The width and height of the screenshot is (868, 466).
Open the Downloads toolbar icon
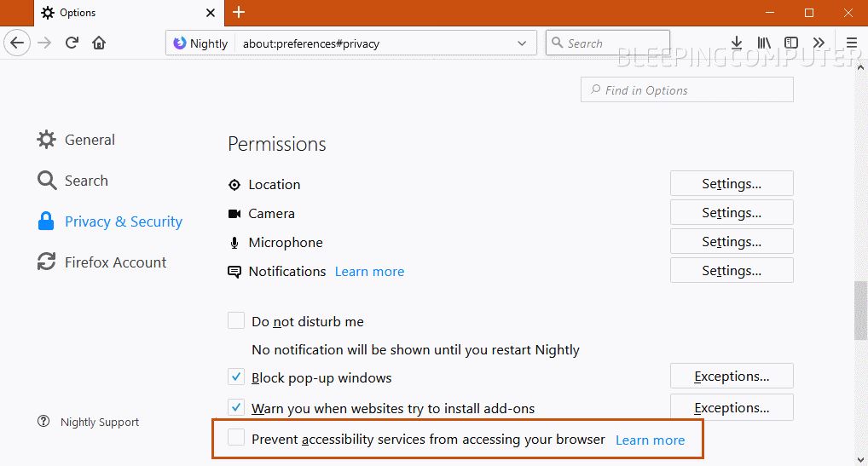coord(736,43)
